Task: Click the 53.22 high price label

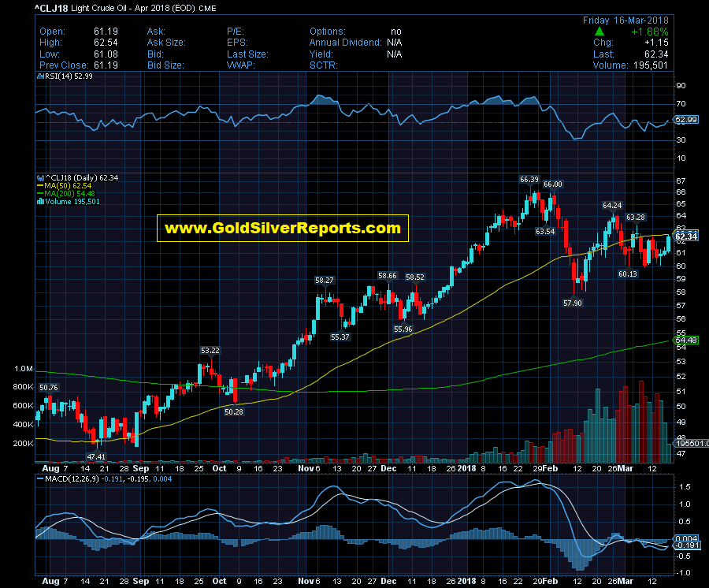Action: (210, 351)
